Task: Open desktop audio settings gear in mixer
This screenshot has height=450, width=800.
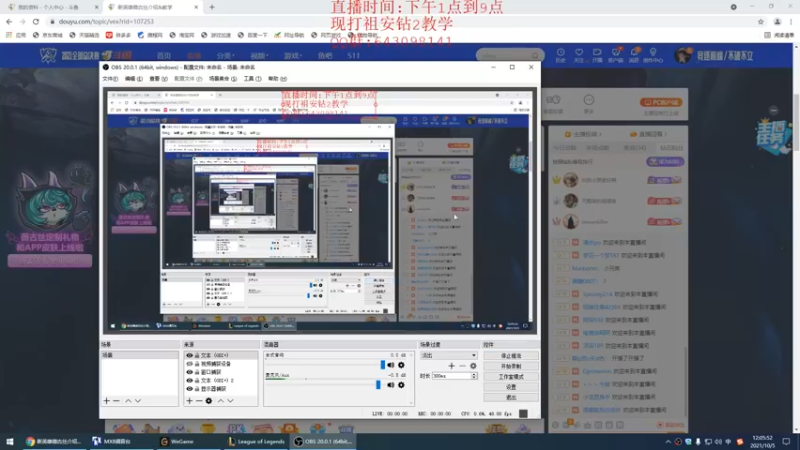Action: (x=401, y=365)
